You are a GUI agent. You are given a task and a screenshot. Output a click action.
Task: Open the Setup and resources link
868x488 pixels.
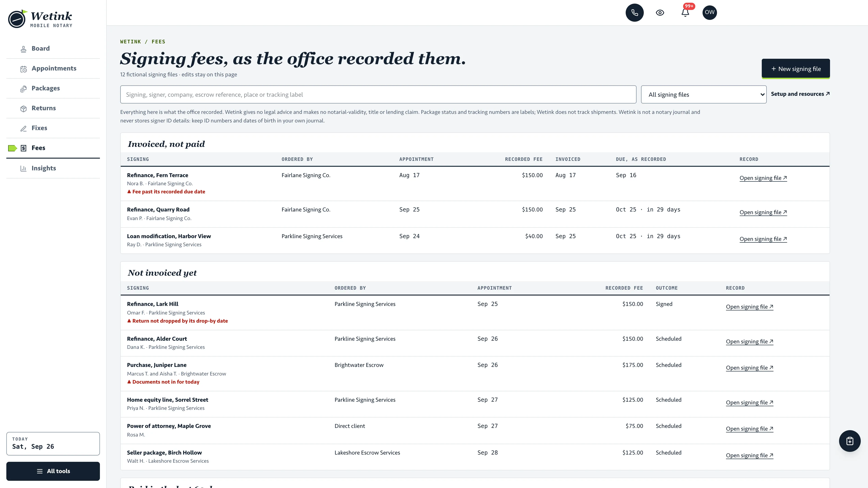pyautogui.click(x=800, y=94)
